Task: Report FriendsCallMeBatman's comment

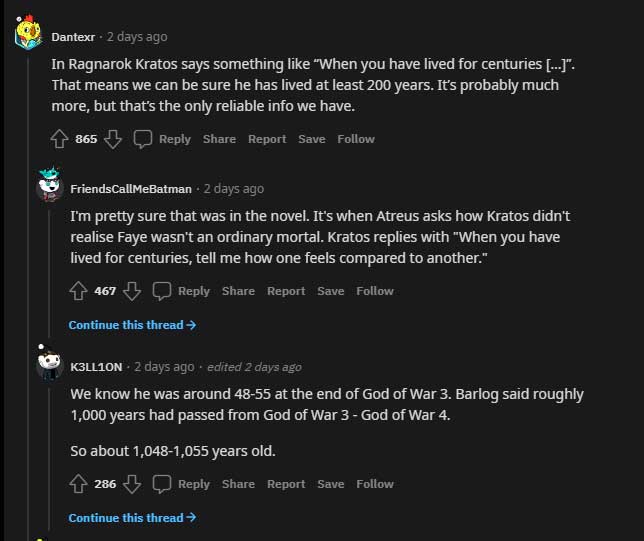Action: pos(286,291)
